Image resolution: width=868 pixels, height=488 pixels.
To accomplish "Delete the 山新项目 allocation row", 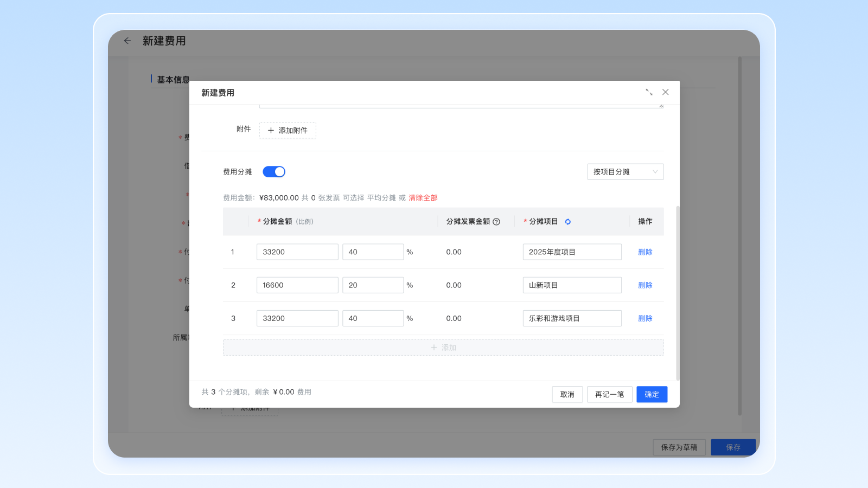I will 645,285.
